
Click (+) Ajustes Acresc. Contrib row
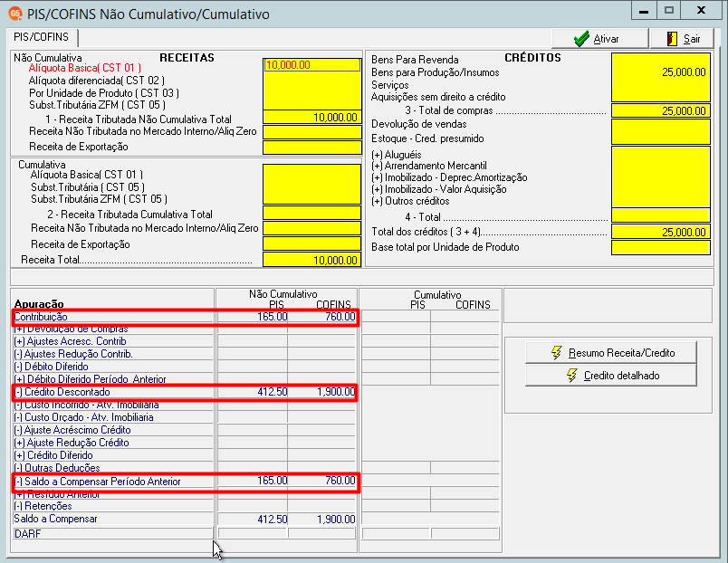point(70,341)
